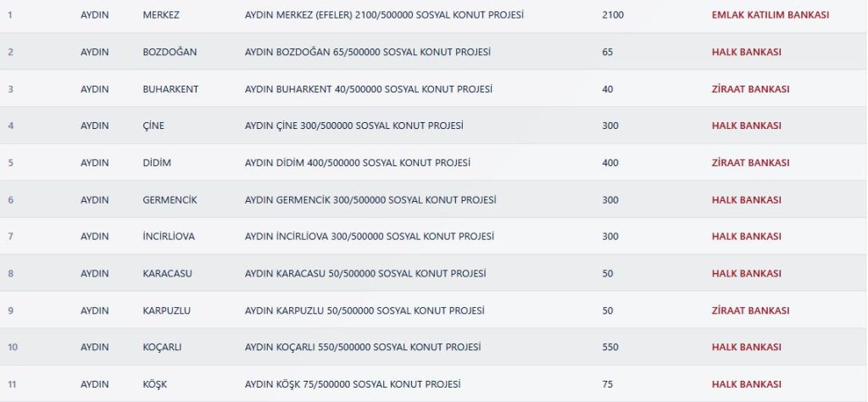Click HALK BANKASI link in Köşk row
This screenshot has height=402, width=868.
[746, 384]
